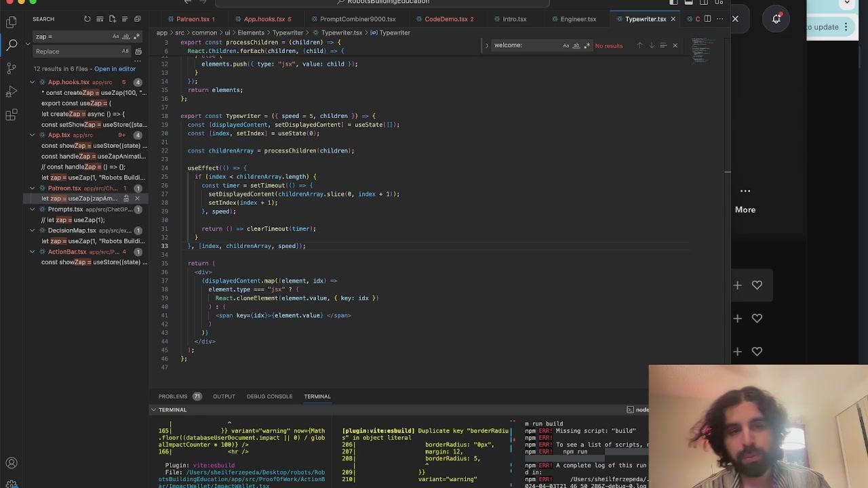Open the Source Control view
This screenshot has height=488, width=868.
point(12,68)
